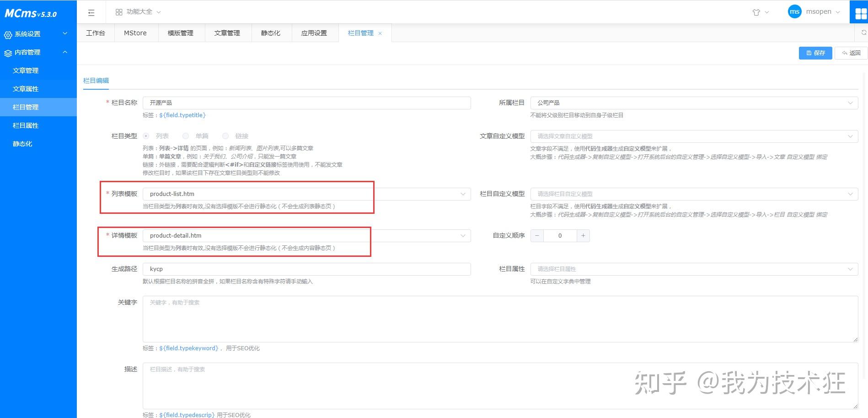Click the 系统设置 gear icon
Viewport: 868px width, 418px height.
coord(8,34)
